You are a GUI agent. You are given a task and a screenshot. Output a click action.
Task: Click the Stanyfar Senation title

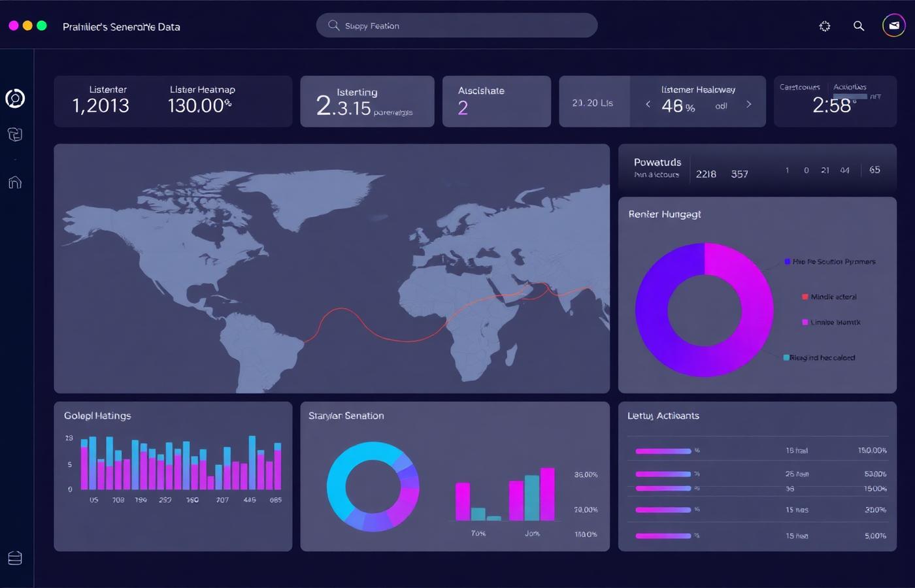point(346,416)
